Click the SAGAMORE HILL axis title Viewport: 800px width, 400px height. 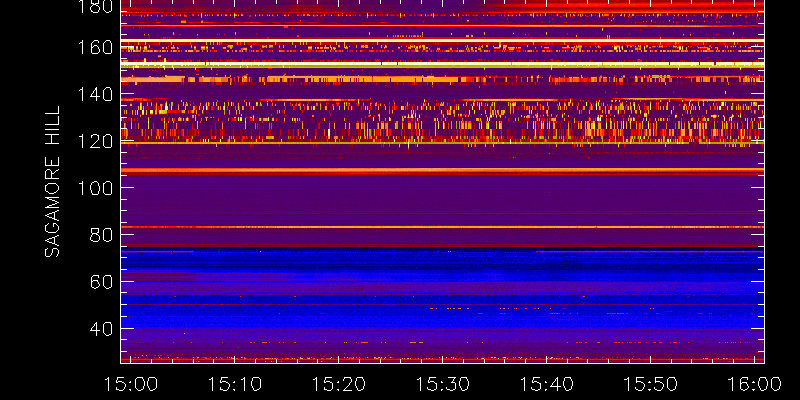coord(52,182)
